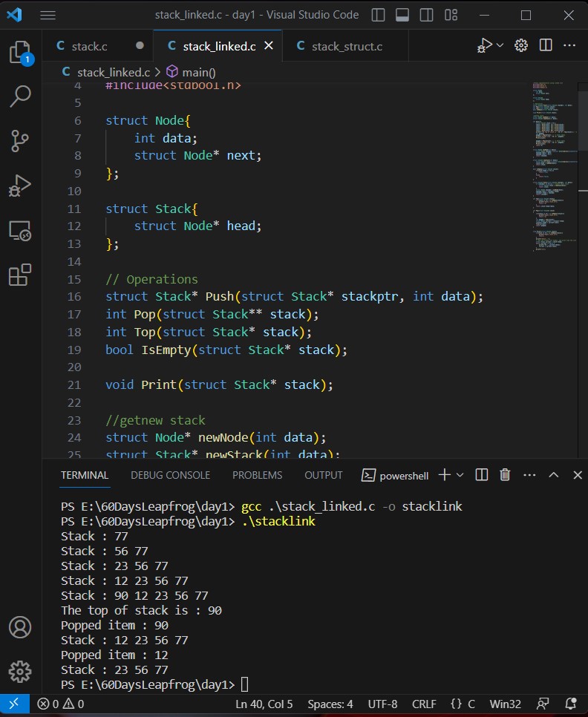588x717 pixels.
Task: Open the Source Control view
Action: [x=20, y=141]
